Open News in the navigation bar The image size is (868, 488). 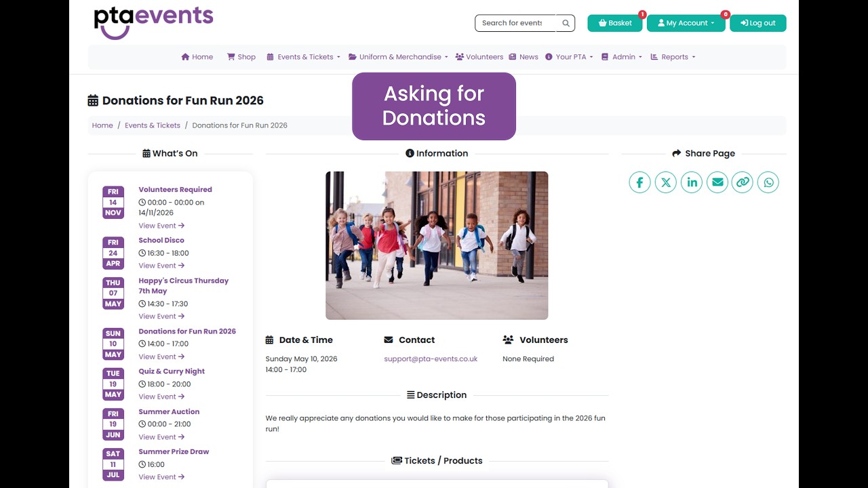pos(524,57)
